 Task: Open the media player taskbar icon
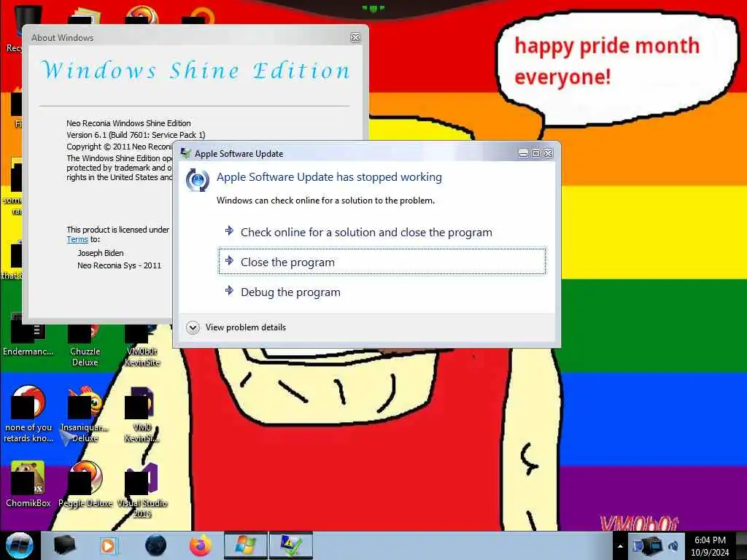point(109,545)
